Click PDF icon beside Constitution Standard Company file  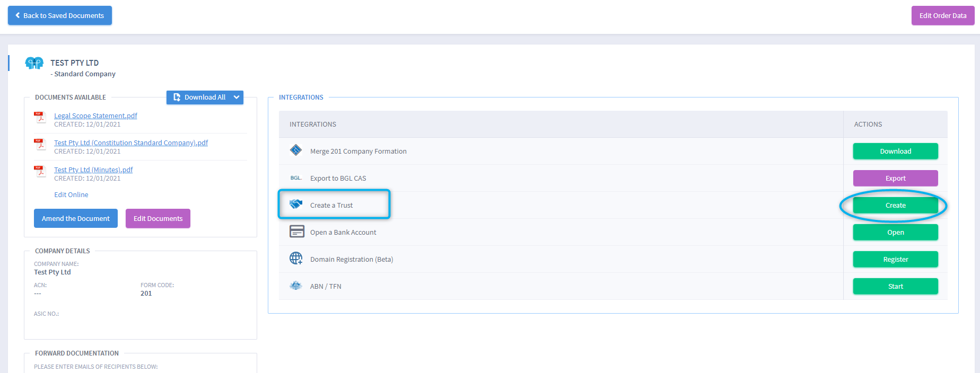tap(40, 144)
